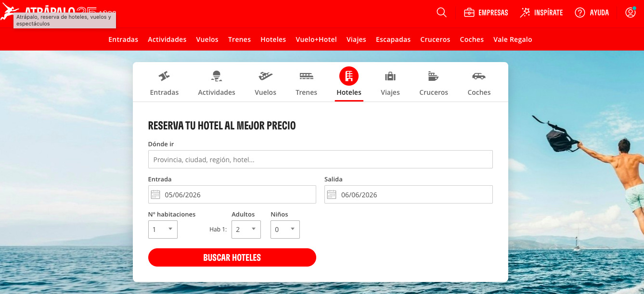Open the Nº habitaciones dropdown
This screenshot has height=294, width=644.
(x=163, y=230)
